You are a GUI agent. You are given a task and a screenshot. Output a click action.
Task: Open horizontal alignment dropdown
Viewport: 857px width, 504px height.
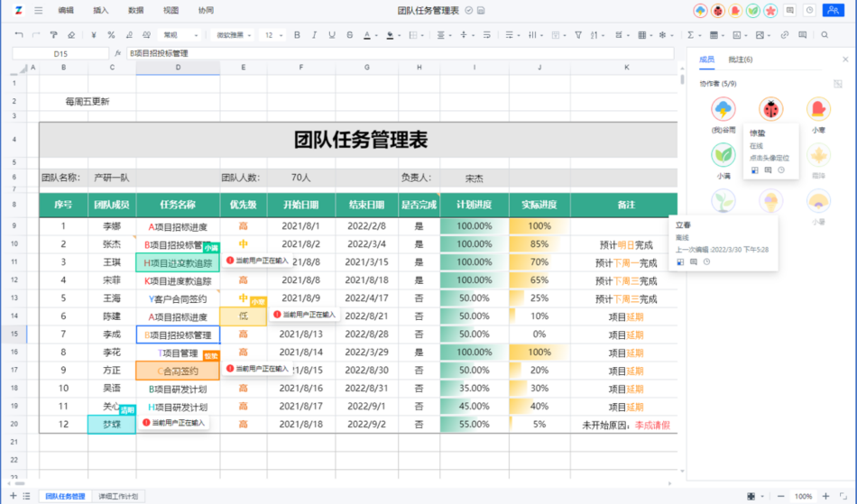tap(444, 35)
